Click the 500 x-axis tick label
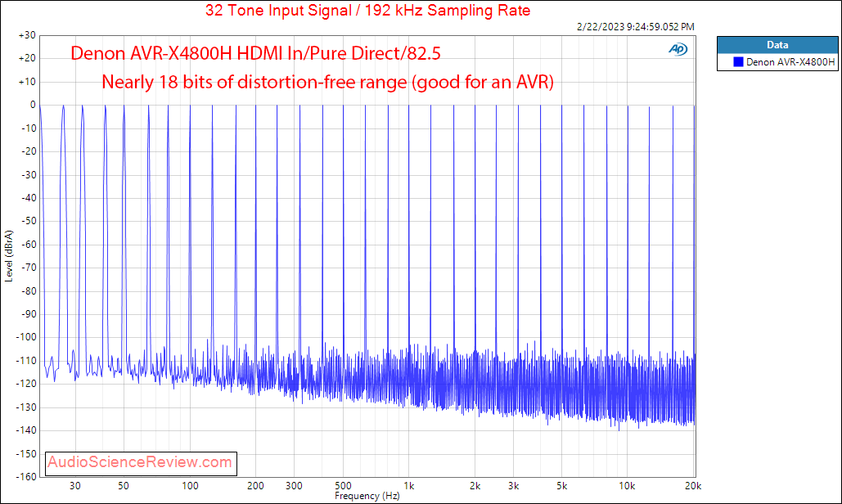The height and width of the screenshot is (504, 842). pos(343,486)
